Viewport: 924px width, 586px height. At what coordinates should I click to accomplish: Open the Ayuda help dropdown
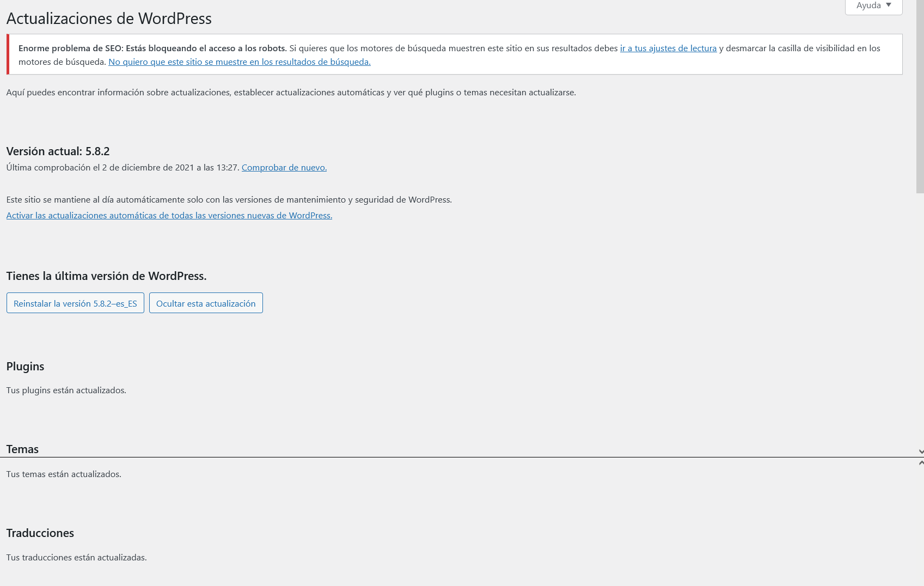pyautogui.click(x=873, y=6)
